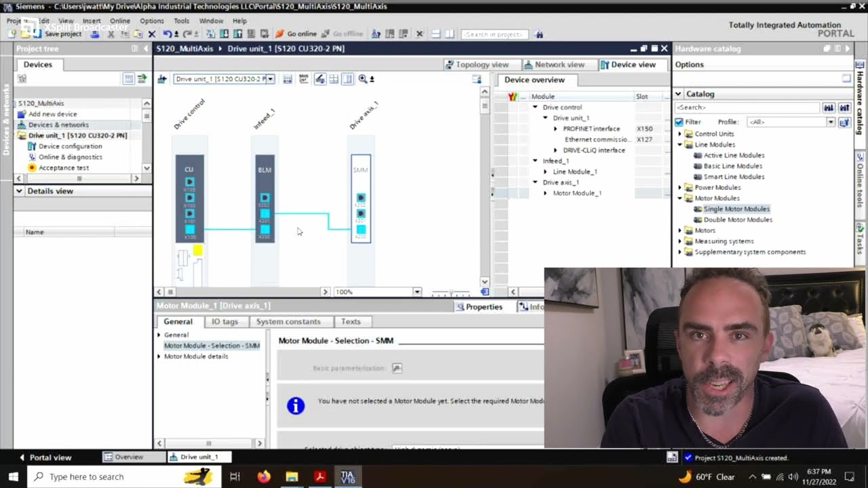Click the Adobe Acrobat icon in the taskbar

coord(320,476)
